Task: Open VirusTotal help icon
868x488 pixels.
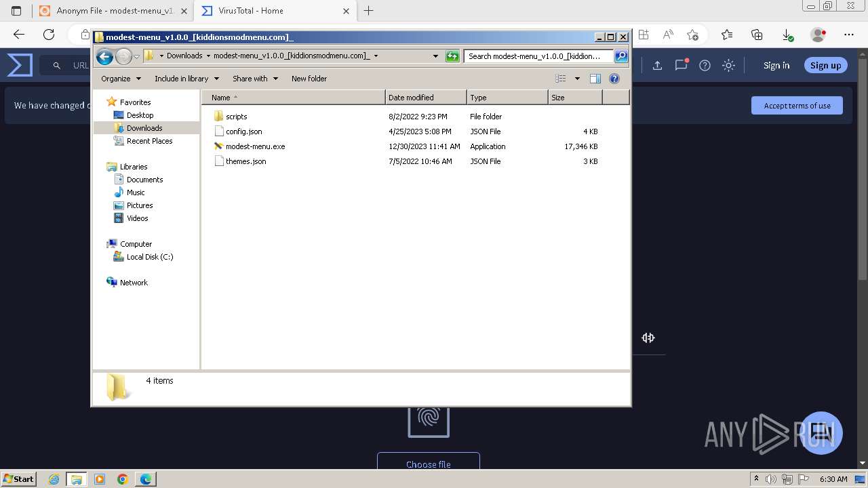Action: (x=705, y=66)
